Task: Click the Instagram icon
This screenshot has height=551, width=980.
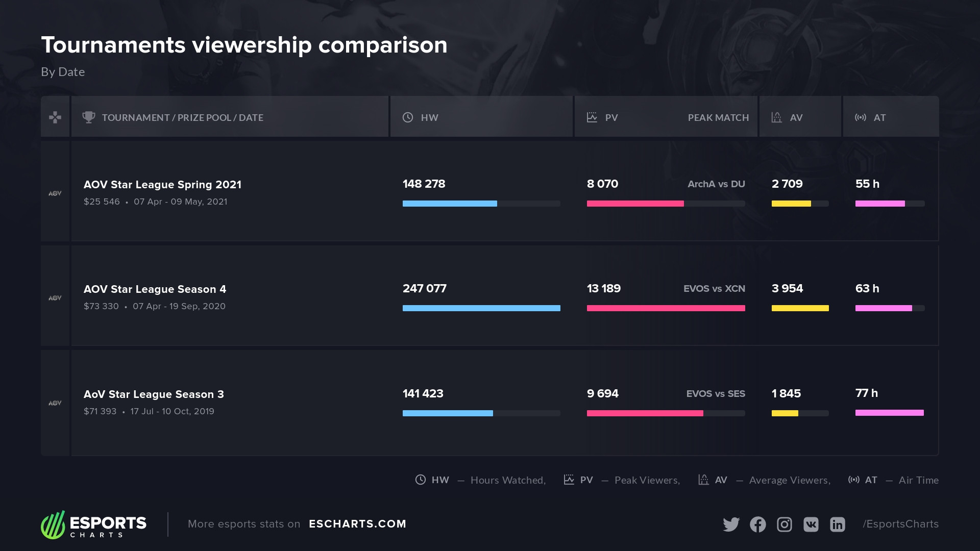Action: pyautogui.click(x=784, y=524)
